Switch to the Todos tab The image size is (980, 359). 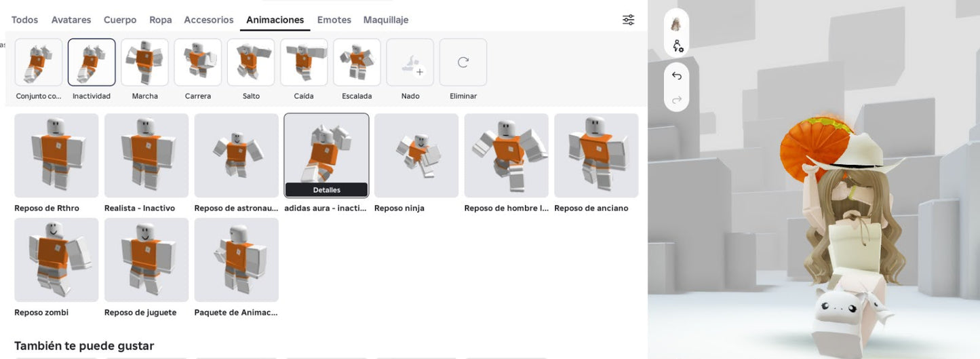(24, 20)
